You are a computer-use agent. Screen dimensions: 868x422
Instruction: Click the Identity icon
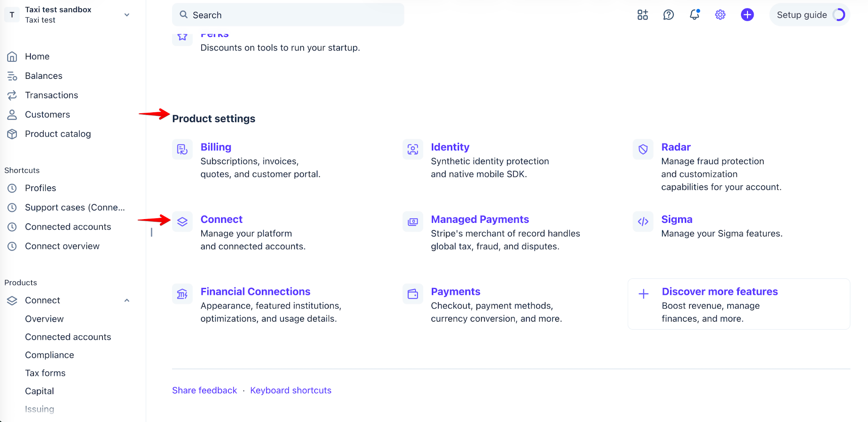click(x=413, y=149)
